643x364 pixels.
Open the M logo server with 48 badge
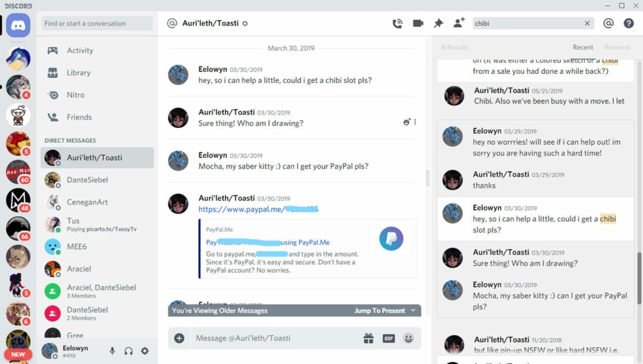(x=18, y=200)
